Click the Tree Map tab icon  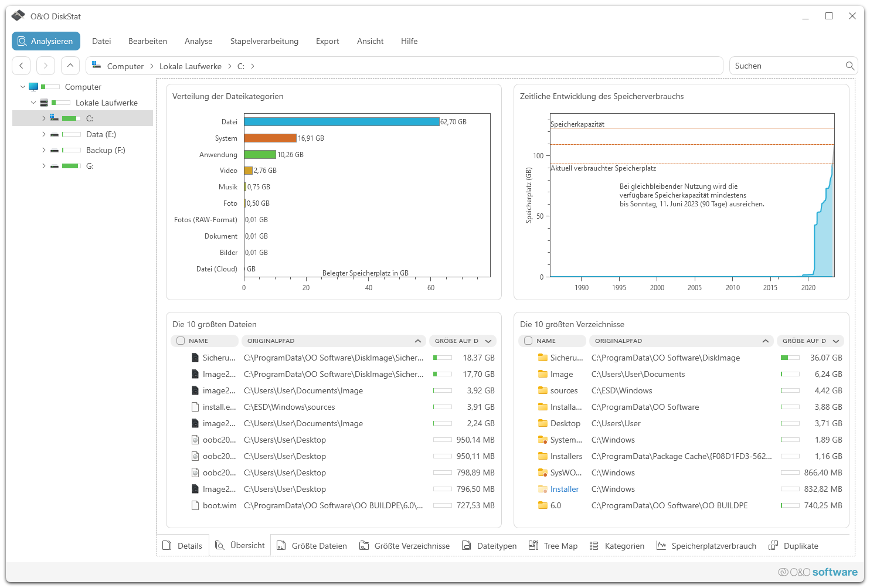point(533,545)
